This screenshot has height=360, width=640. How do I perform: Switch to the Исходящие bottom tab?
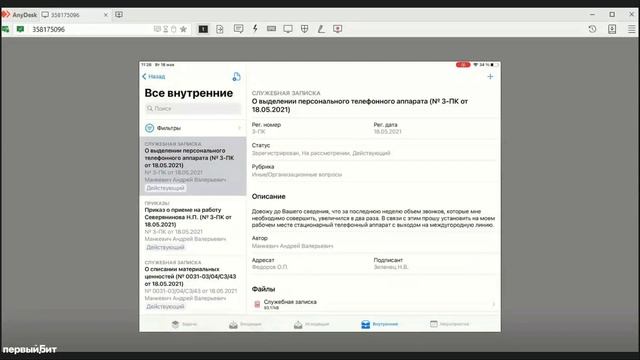(x=311, y=324)
